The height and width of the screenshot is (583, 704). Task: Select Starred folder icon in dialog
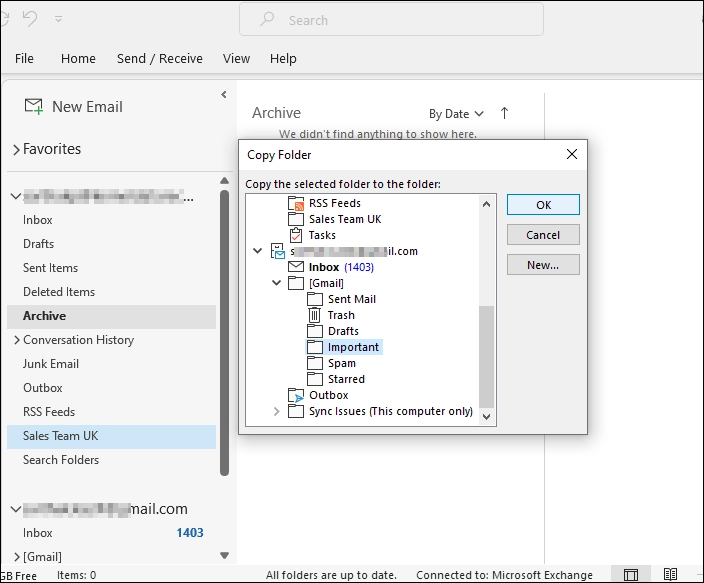tap(315, 379)
